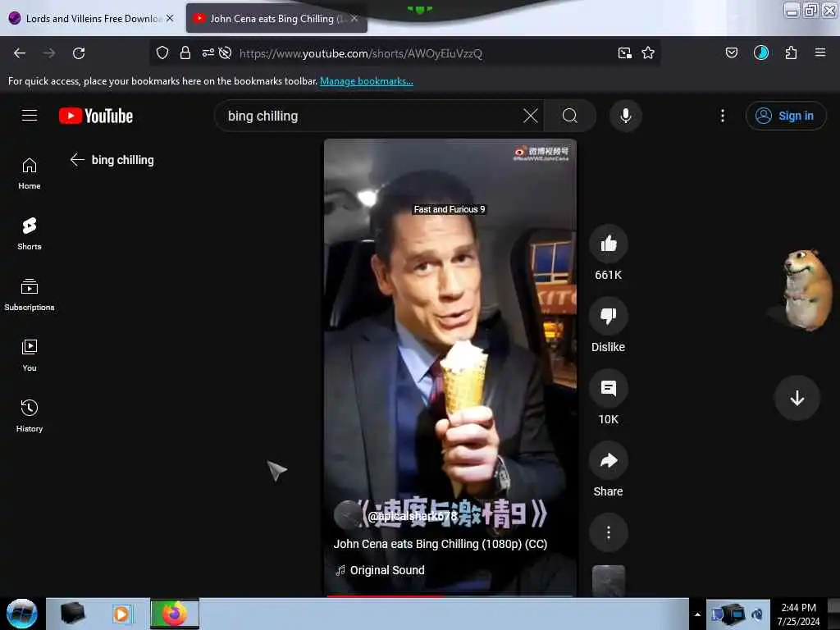The height and width of the screenshot is (630, 840).
Task: Dislike the short with the thumbs down
Action: point(608,316)
